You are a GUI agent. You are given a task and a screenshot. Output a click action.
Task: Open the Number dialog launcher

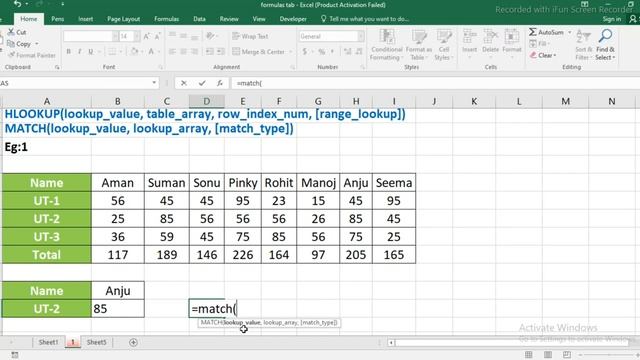(x=362, y=67)
